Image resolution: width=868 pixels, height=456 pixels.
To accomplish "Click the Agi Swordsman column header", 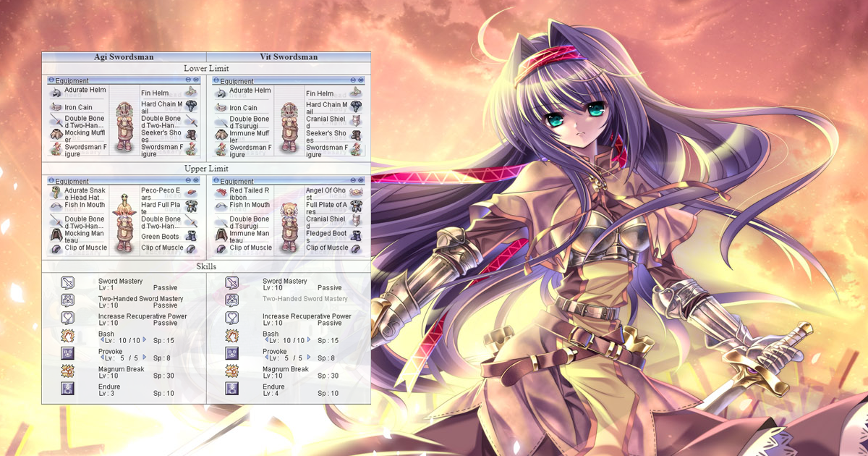I will pos(124,56).
